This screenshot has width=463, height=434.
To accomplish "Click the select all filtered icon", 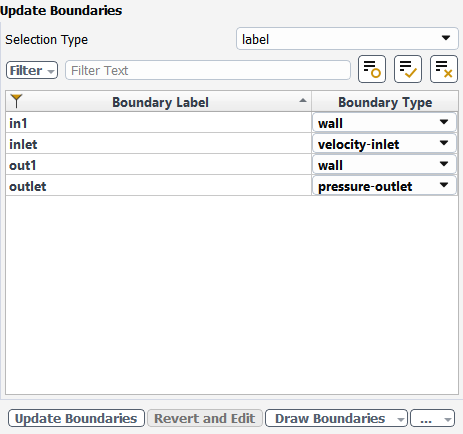I will 408,69.
